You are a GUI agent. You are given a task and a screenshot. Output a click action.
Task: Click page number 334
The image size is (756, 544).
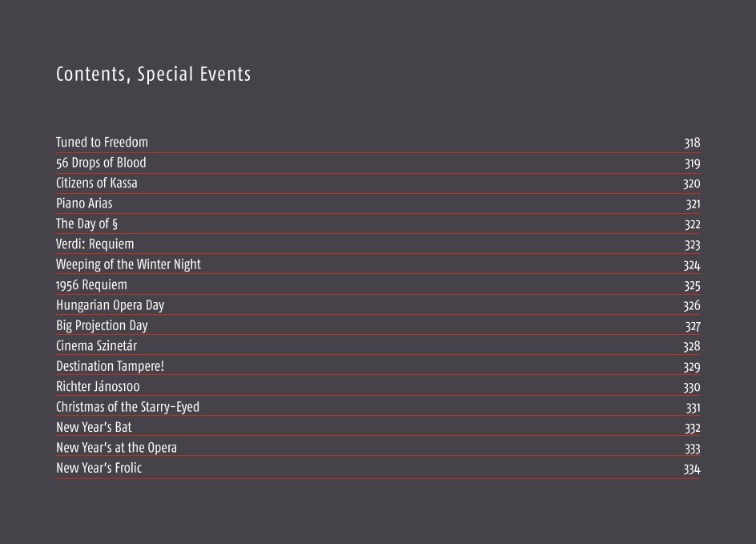pos(691,469)
